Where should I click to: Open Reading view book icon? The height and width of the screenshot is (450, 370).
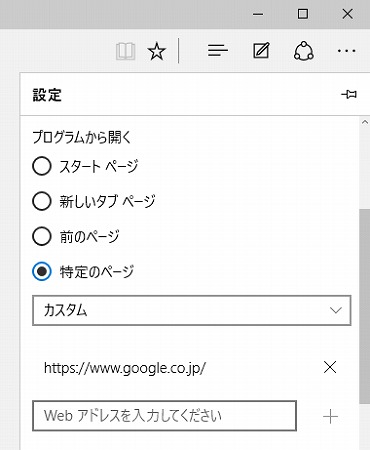pyautogui.click(x=126, y=51)
